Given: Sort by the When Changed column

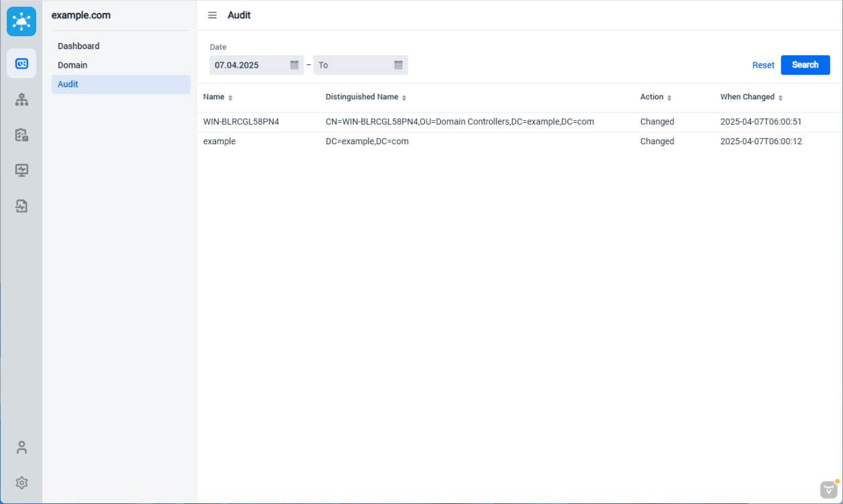Looking at the screenshot, I should click(780, 98).
